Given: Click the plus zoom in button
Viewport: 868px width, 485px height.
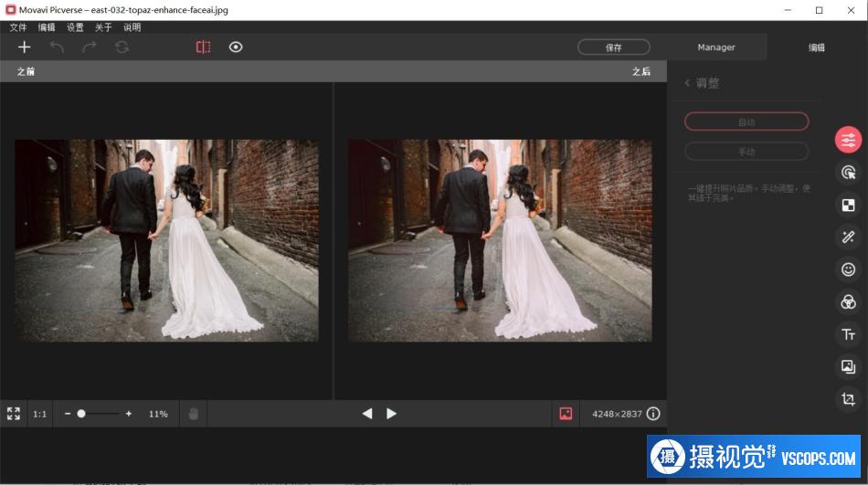Looking at the screenshot, I should click(129, 414).
